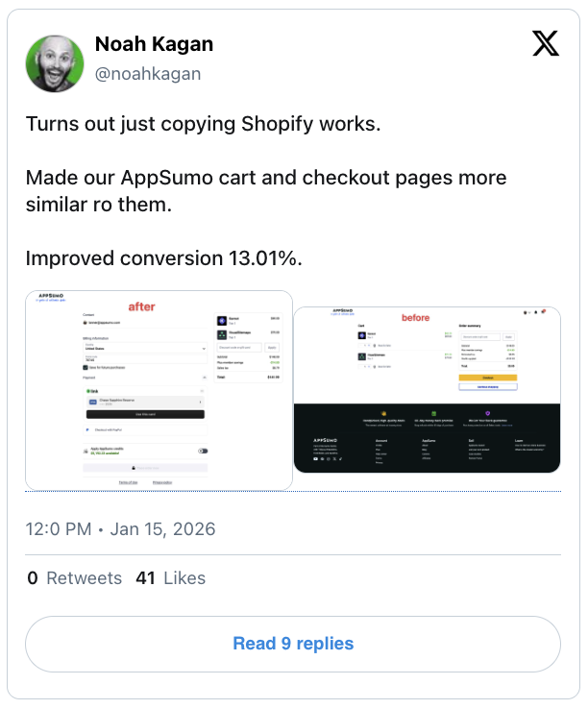Click the discount code field in the after screenshot
Viewport: 588px width, 709px height.
click(238, 347)
